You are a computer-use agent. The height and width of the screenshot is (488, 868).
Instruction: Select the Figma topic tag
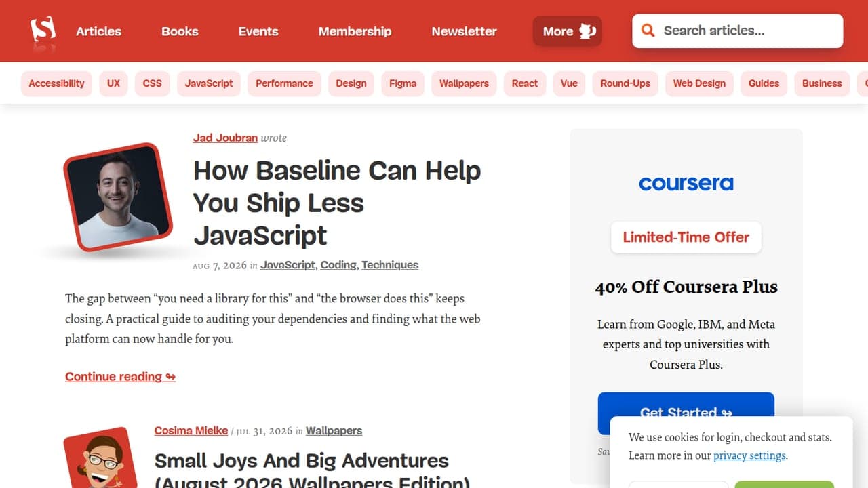click(x=403, y=83)
